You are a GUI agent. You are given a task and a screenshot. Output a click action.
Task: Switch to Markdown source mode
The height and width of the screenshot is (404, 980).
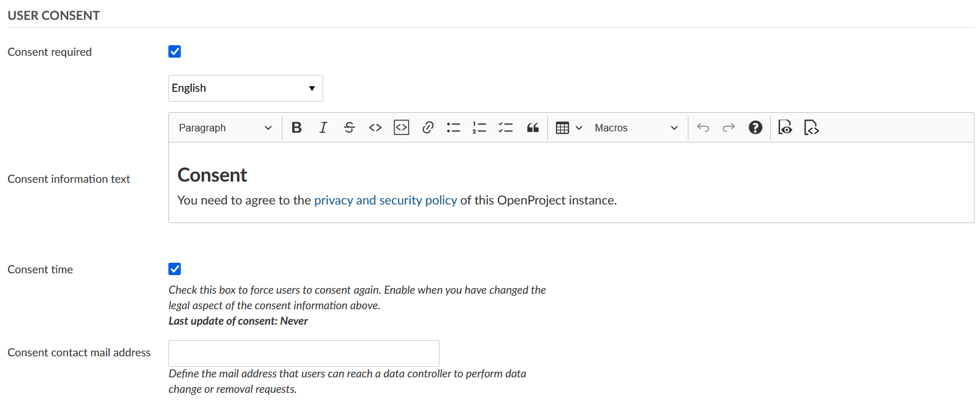[x=811, y=128]
